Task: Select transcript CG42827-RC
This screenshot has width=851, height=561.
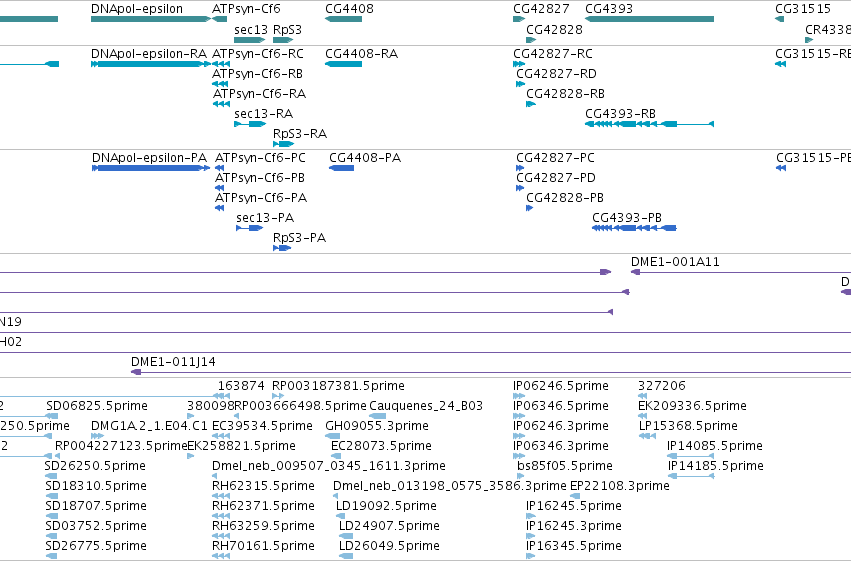Action: click(x=553, y=54)
